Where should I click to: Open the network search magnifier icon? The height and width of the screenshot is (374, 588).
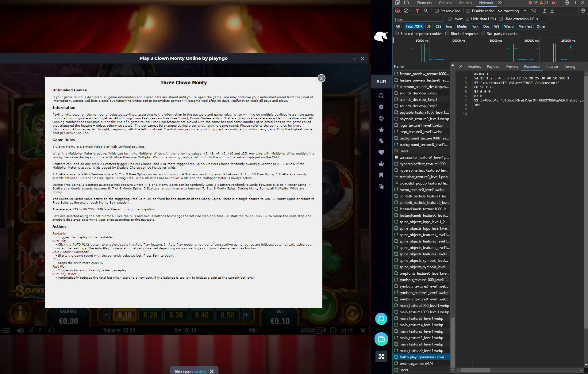pos(426,11)
